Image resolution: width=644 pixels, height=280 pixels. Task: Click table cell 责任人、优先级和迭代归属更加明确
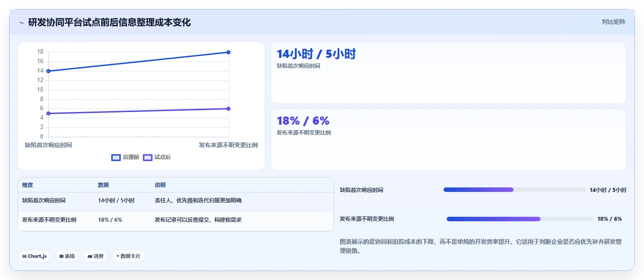tap(198, 200)
